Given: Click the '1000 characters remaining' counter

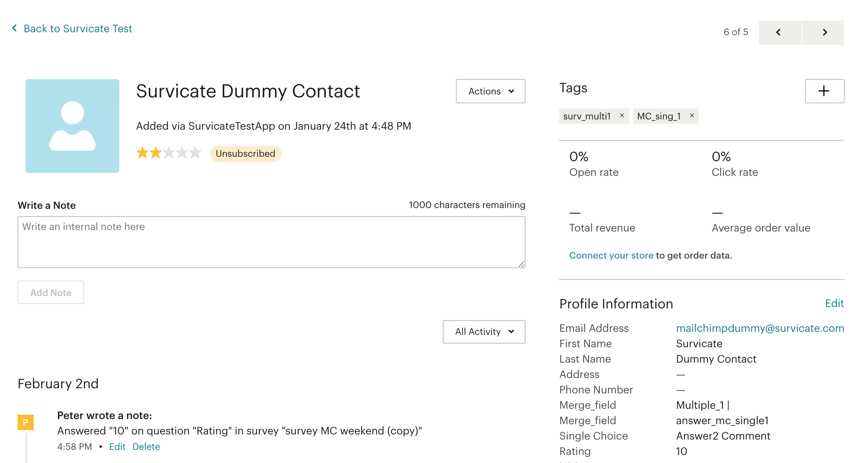Looking at the screenshot, I should point(467,205).
